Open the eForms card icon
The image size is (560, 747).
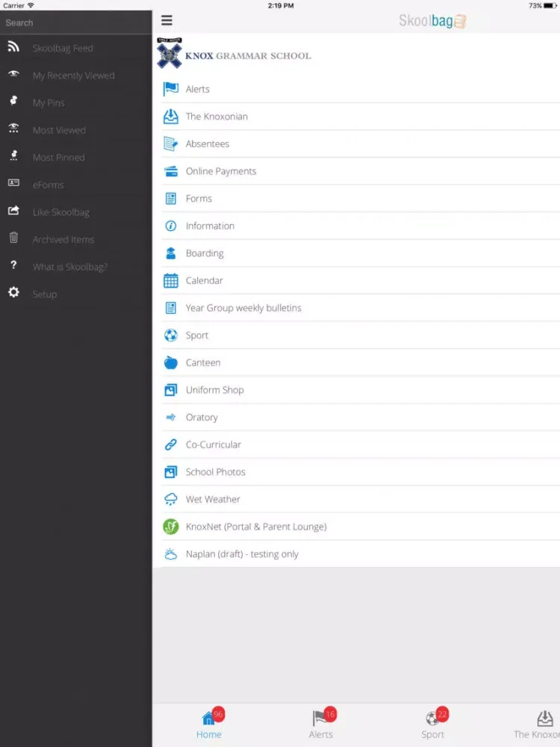pos(13,183)
